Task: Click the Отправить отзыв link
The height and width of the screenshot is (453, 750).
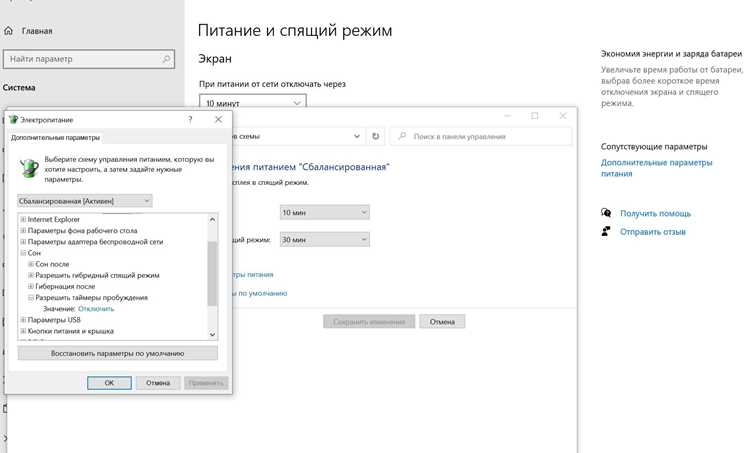Action: pos(653,232)
